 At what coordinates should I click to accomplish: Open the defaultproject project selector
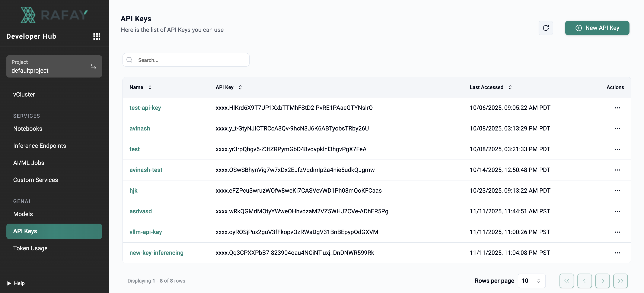54,66
